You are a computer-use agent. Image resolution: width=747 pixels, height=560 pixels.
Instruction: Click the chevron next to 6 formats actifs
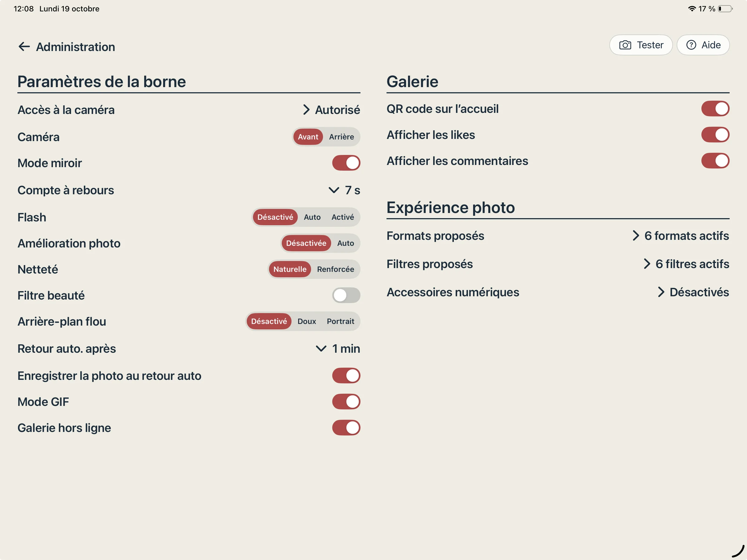[x=636, y=236]
